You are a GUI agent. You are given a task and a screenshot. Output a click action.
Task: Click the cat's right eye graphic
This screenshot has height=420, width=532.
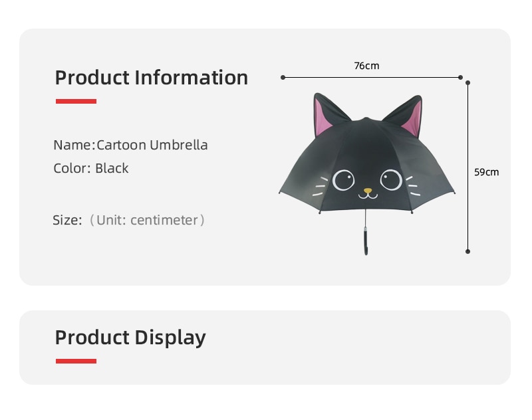pos(391,179)
